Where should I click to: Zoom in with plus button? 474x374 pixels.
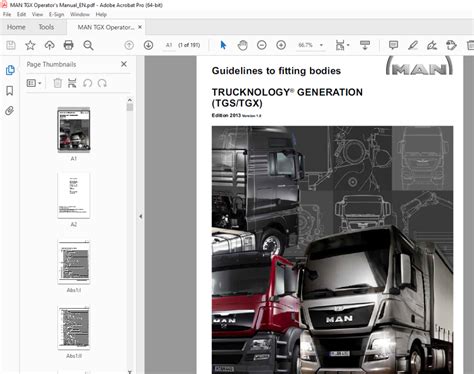pos(281,45)
